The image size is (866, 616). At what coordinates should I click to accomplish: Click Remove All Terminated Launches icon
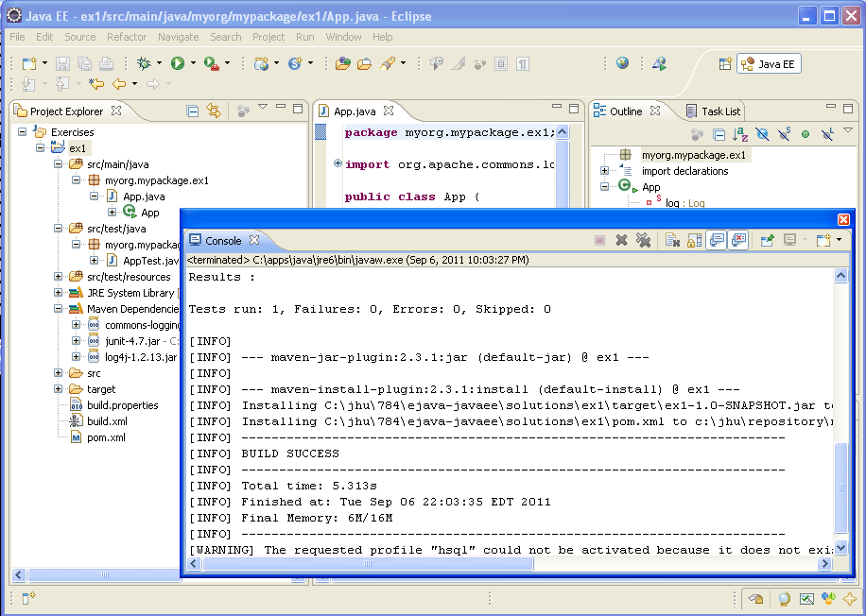click(x=643, y=240)
